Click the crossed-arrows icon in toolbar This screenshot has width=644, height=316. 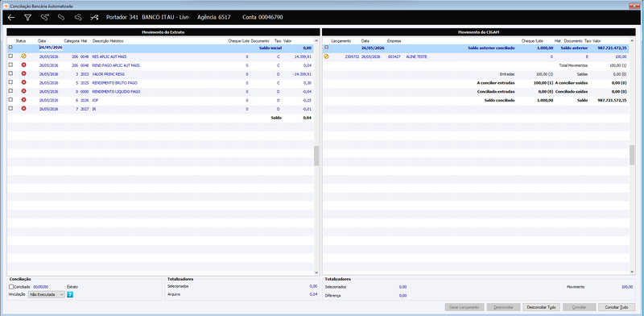(94, 17)
